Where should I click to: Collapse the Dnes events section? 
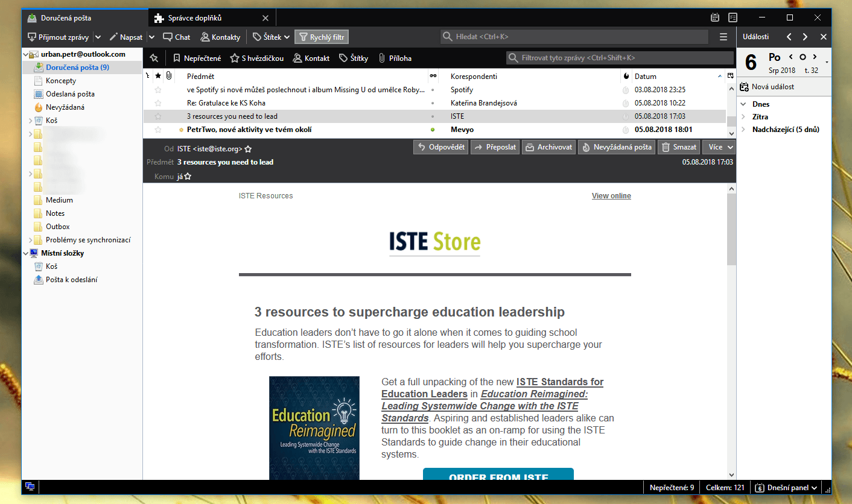[x=744, y=104]
